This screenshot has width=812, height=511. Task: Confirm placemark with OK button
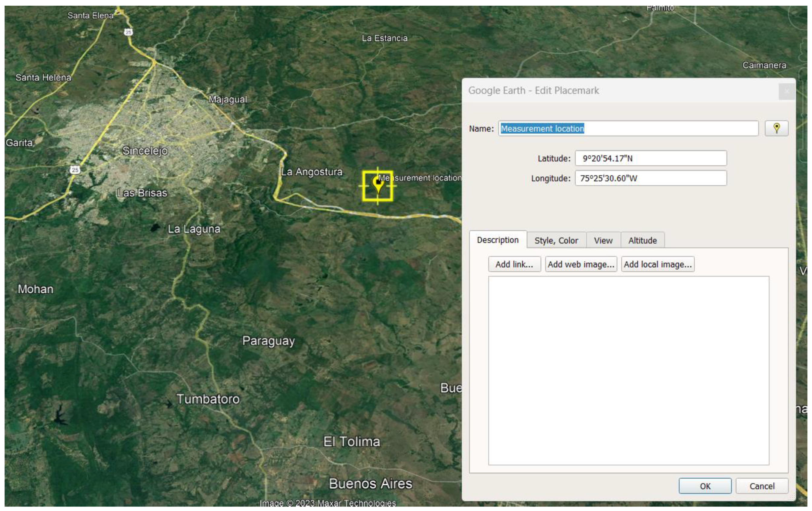[x=705, y=486]
